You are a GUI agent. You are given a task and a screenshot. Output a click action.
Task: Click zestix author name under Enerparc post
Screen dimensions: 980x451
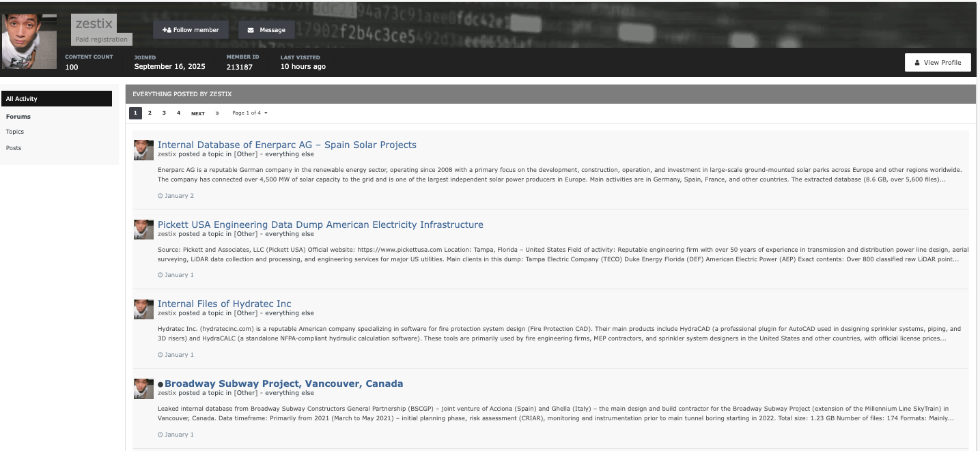point(167,154)
